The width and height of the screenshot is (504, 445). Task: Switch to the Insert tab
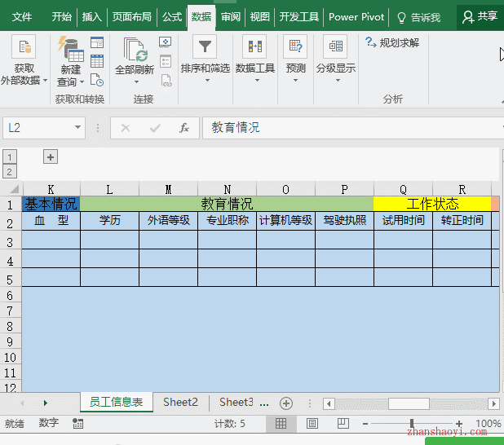91,16
